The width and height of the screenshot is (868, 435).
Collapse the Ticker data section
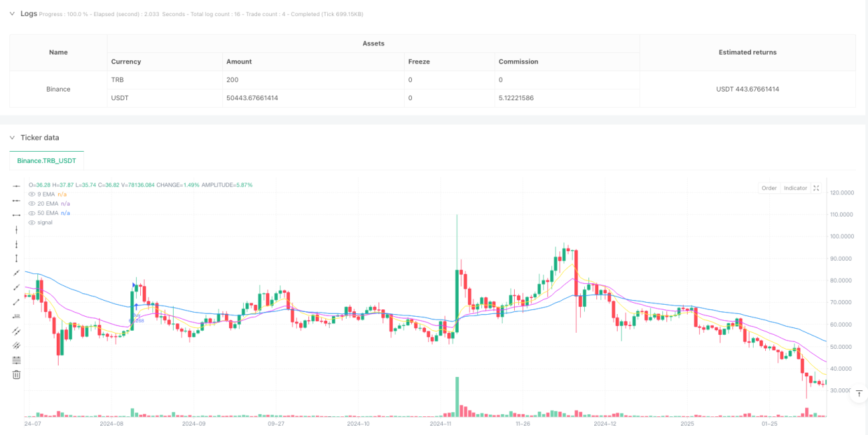(11, 138)
